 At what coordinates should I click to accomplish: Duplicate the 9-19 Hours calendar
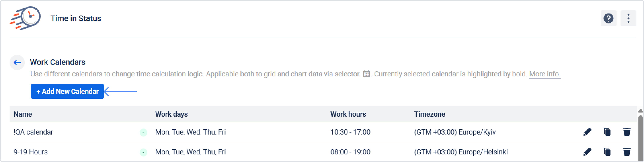pyautogui.click(x=607, y=152)
